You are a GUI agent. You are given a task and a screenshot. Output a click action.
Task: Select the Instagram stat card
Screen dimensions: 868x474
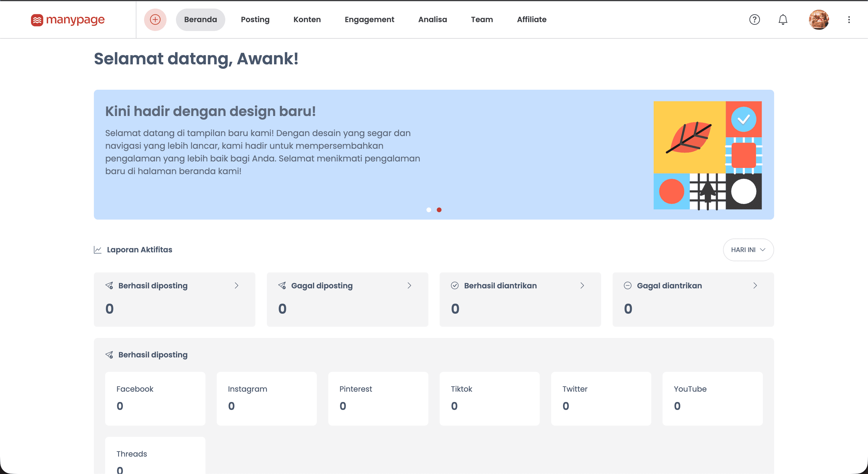click(x=267, y=398)
